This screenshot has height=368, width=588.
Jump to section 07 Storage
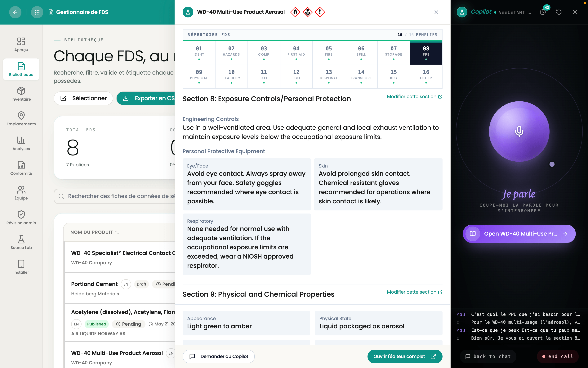[394, 53]
